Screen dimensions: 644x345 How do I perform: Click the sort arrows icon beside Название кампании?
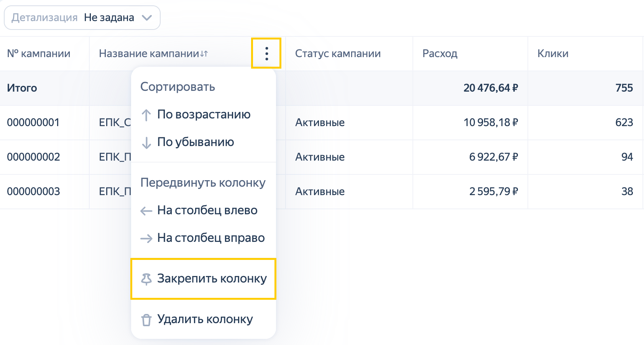pos(204,54)
